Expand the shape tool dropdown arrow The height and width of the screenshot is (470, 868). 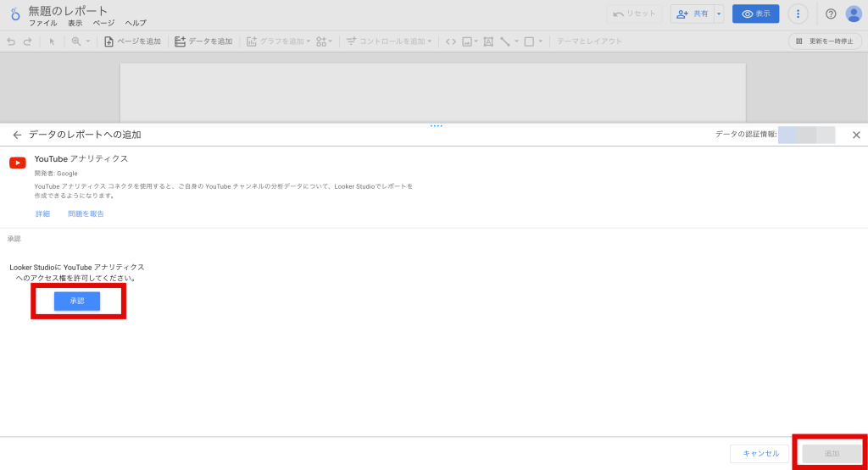[540, 41]
